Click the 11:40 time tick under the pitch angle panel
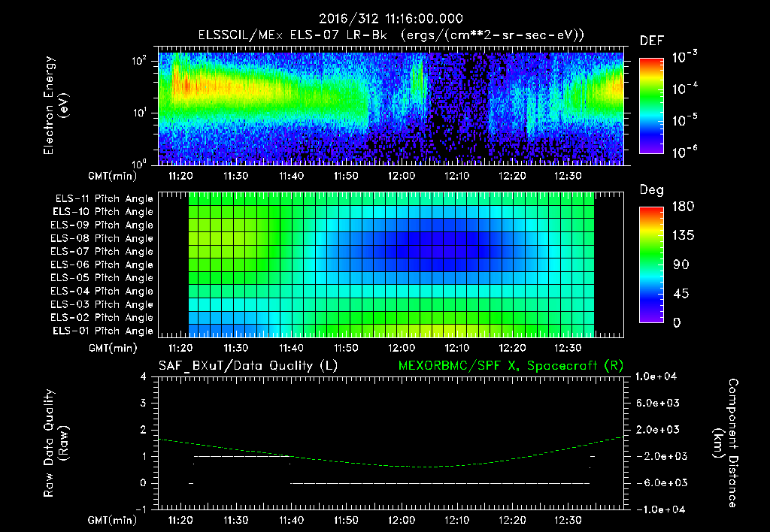770x532 pixels. [x=291, y=349]
